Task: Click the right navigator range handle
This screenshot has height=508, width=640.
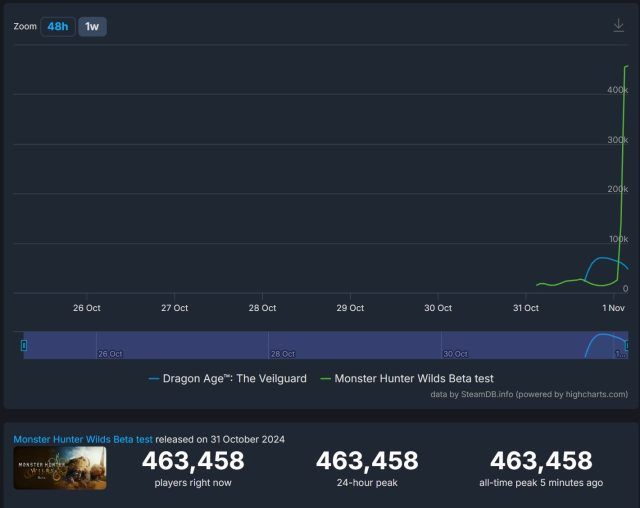Action: coord(627,345)
